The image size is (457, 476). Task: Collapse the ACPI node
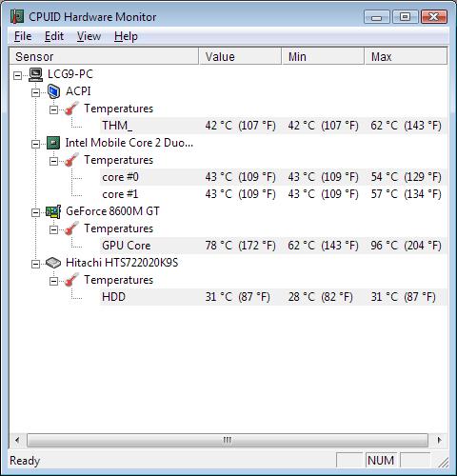[35, 92]
